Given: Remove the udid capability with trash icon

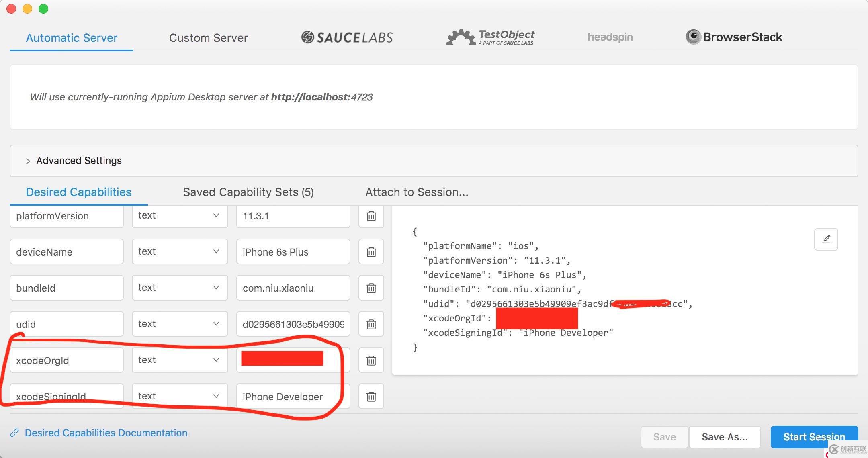Looking at the screenshot, I should 371,324.
